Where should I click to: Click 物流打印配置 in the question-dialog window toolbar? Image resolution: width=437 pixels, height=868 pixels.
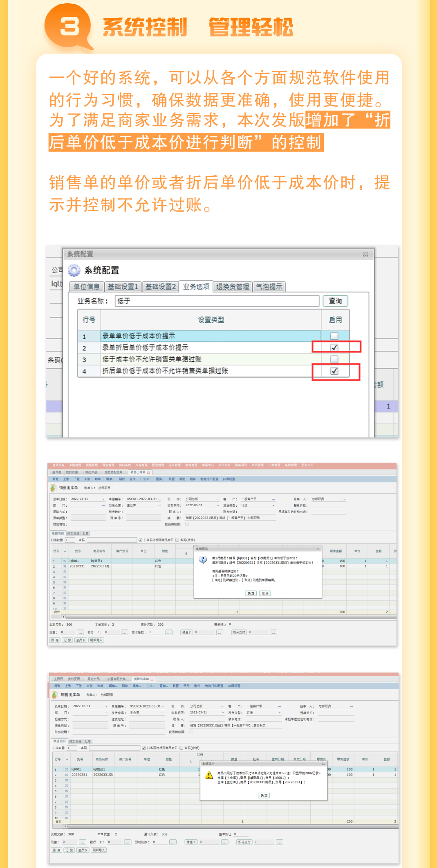pos(209,479)
